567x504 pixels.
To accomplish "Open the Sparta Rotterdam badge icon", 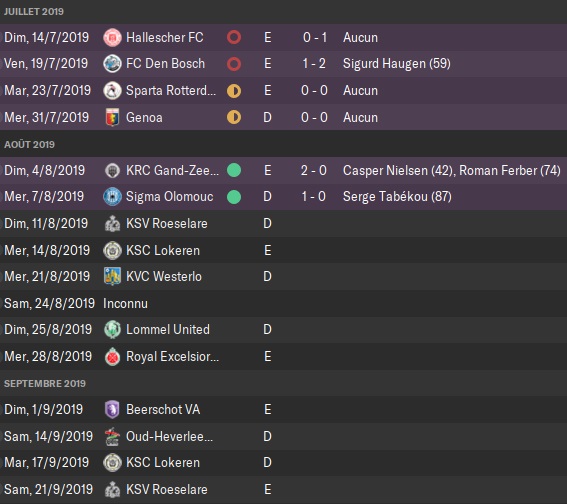I will 112,90.
